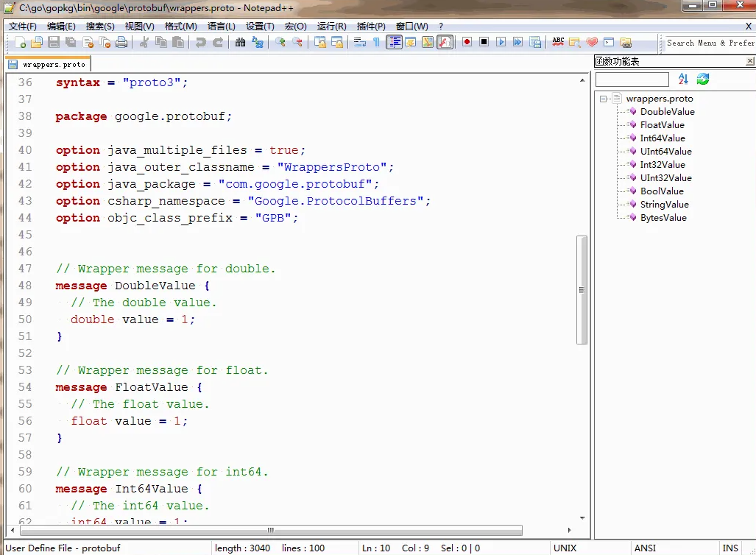Screen dimensions: 756x555
Task: Click the Undo arrow icon
Action: coord(200,43)
